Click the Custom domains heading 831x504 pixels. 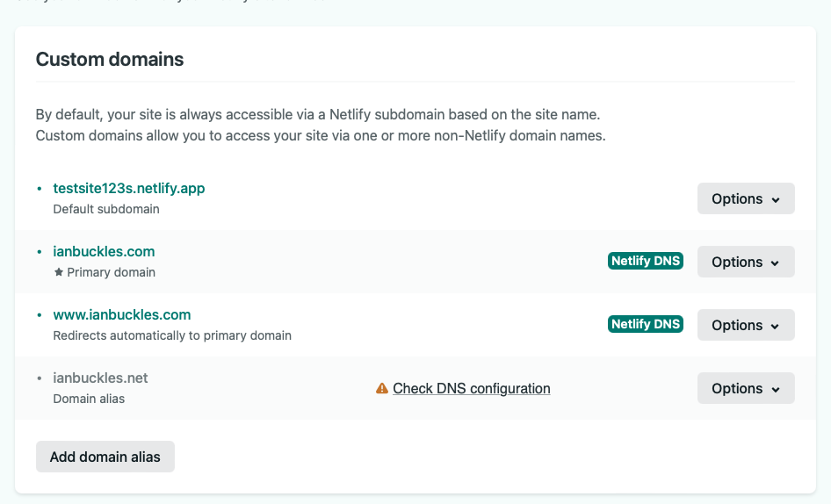click(x=110, y=60)
